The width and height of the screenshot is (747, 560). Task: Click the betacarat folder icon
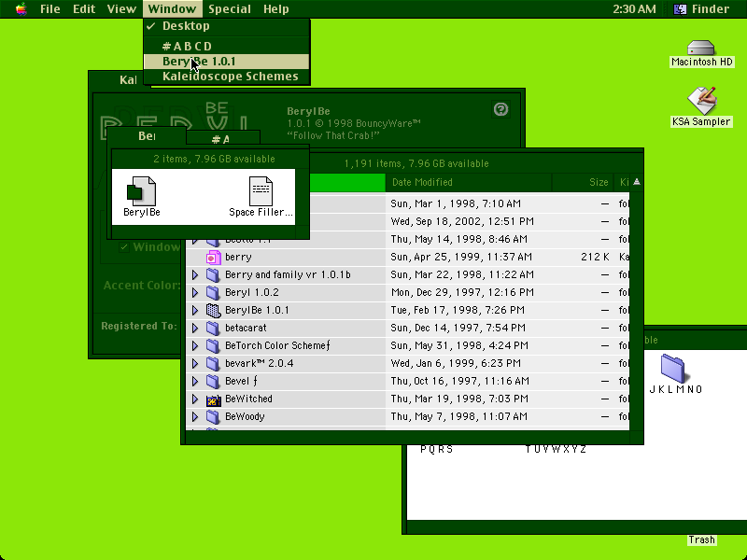(x=213, y=329)
